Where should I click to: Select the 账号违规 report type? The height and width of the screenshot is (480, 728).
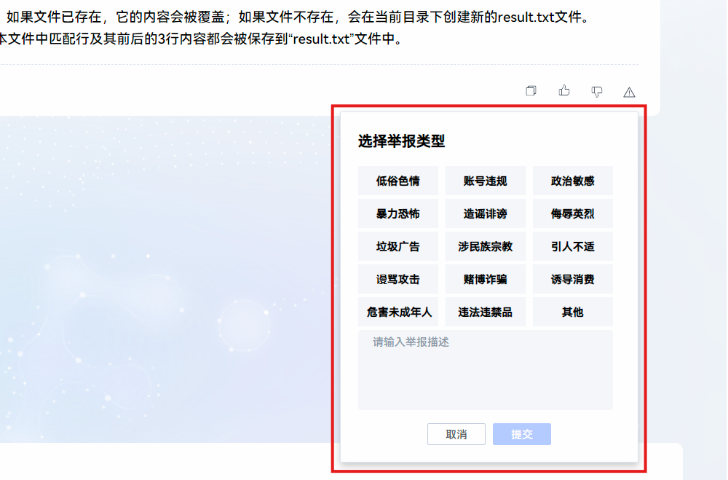(485, 181)
